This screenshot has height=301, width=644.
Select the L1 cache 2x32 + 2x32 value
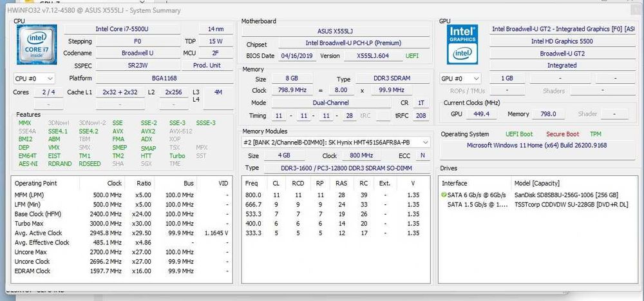[x=120, y=92]
